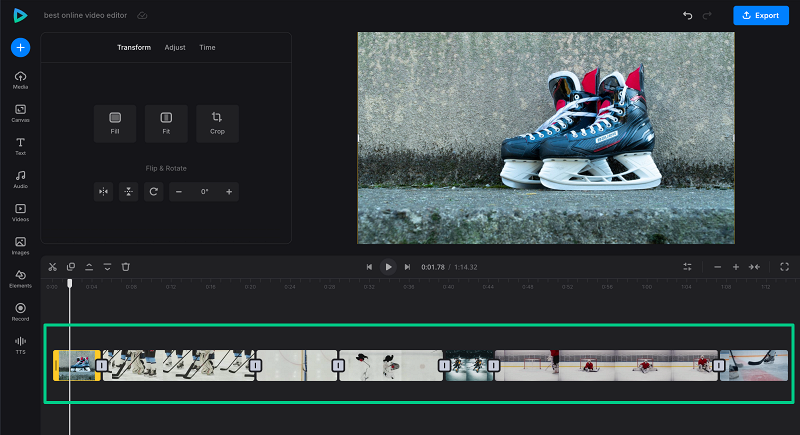
Task: Switch to the Time tab
Action: [x=207, y=47]
